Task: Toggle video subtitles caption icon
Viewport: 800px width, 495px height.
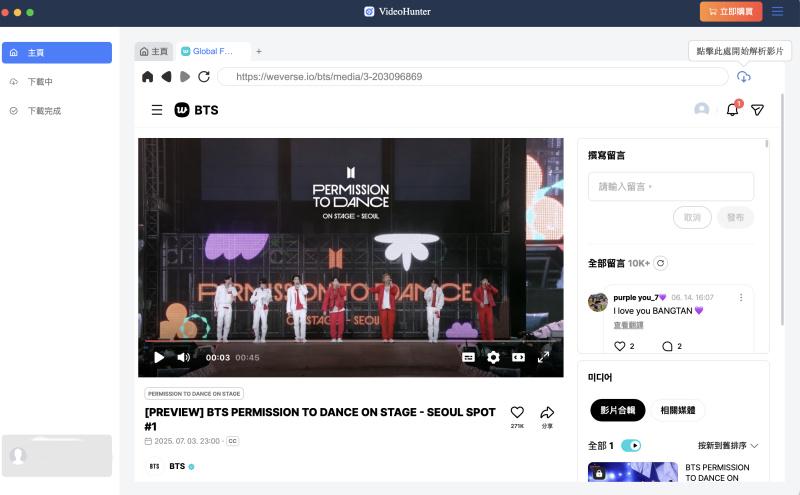Action: [468, 357]
